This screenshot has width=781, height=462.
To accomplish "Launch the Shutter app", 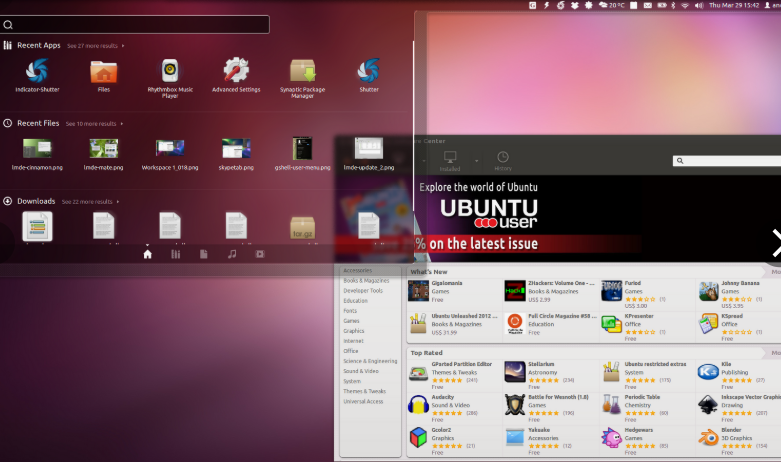I will [x=369, y=75].
